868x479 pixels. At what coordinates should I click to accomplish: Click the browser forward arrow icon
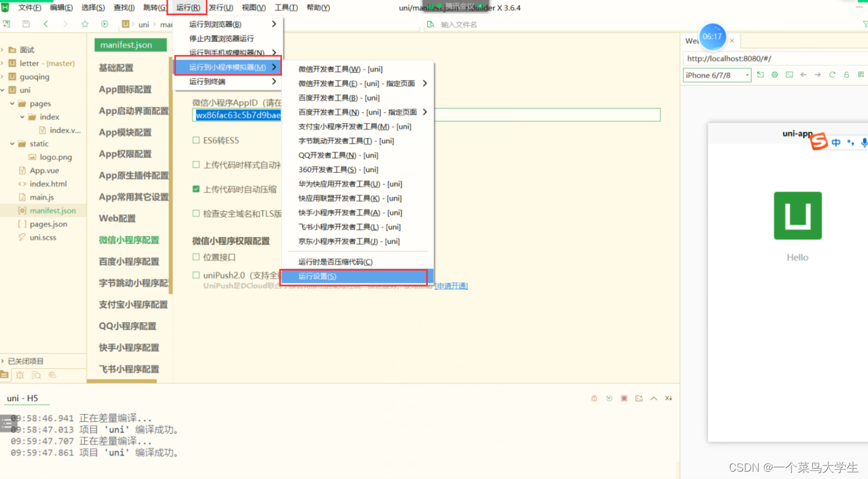(x=818, y=75)
